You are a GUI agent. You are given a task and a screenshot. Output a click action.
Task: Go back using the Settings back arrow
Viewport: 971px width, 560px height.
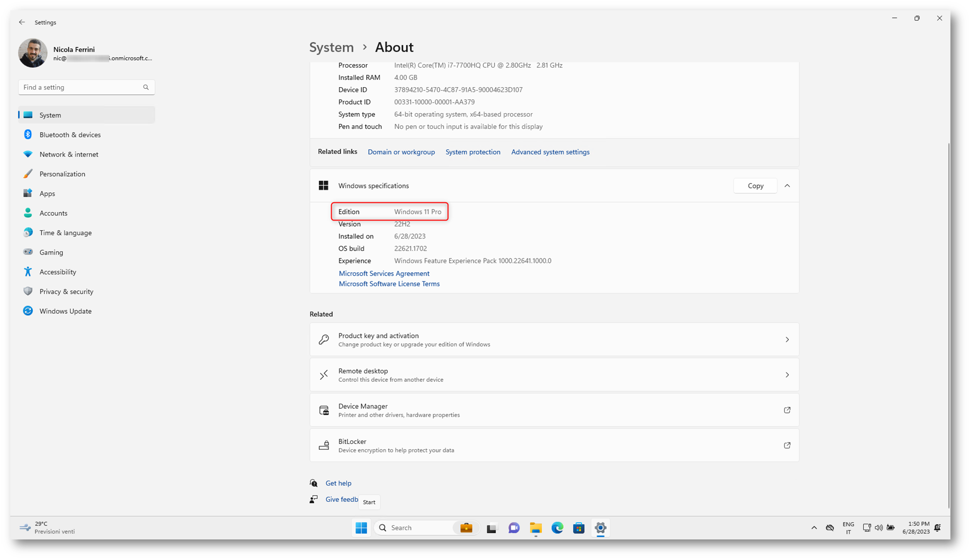22,22
